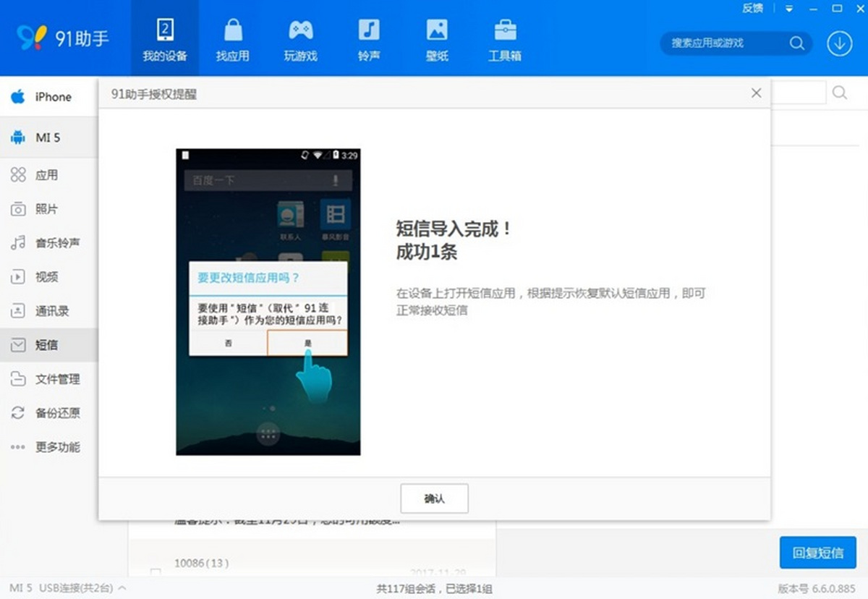This screenshot has height=599, width=868.
Task: Open 应用 in the sidebar
Action: [48, 175]
